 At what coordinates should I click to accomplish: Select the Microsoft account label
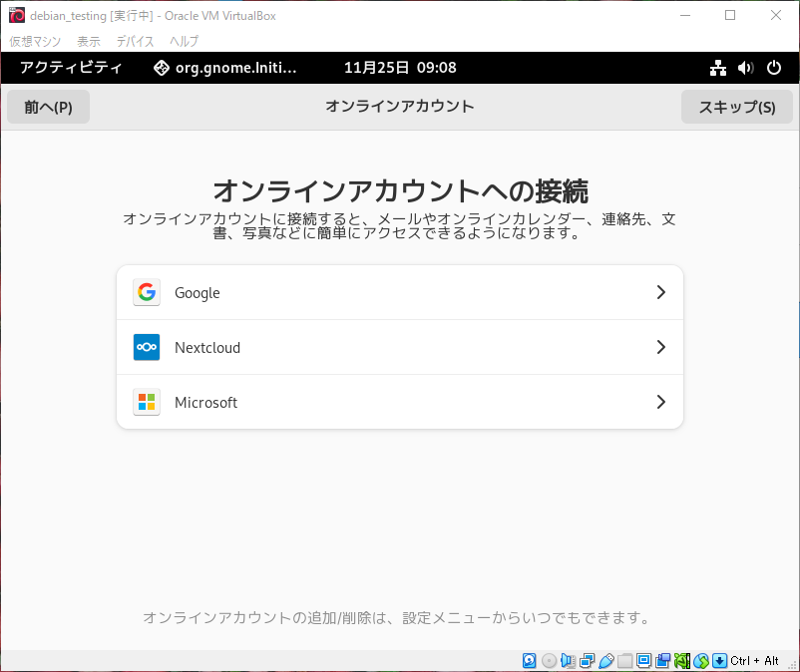[x=206, y=402]
